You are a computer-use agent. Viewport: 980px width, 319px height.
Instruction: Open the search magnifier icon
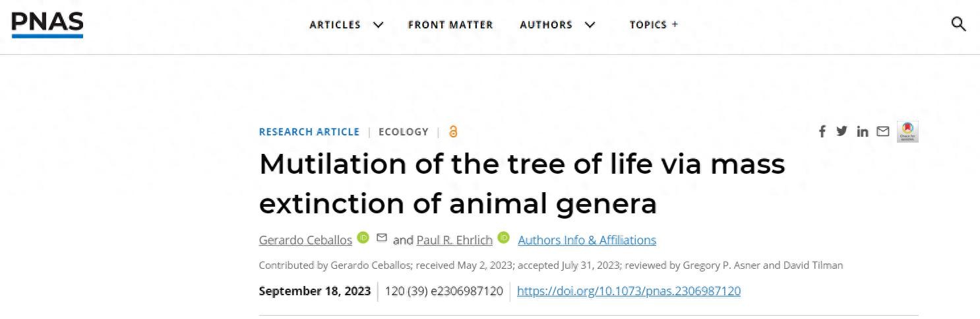[x=958, y=24]
